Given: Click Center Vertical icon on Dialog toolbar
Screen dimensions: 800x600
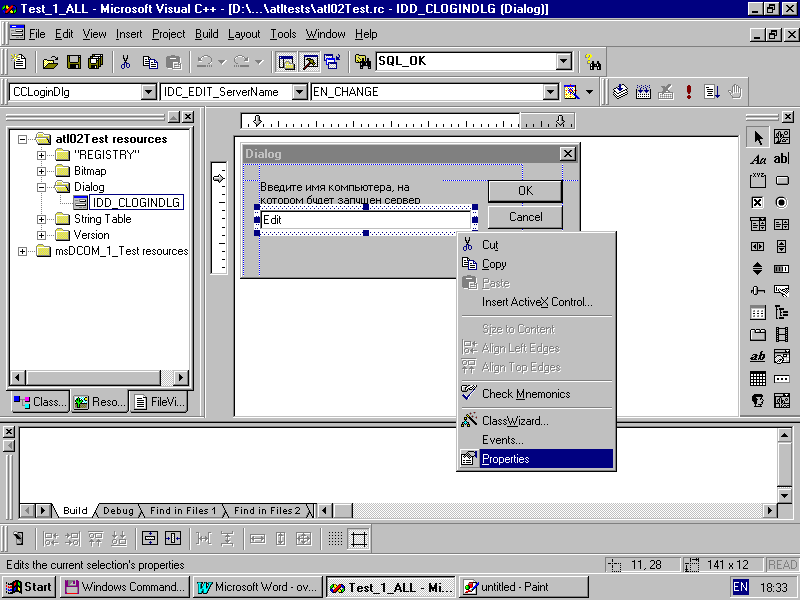Looking at the screenshot, I should [x=149, y=538].
